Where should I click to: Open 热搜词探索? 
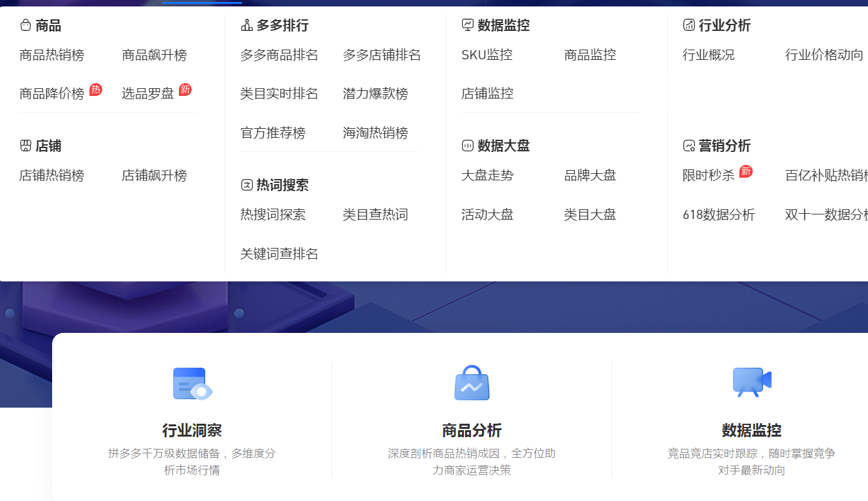(x=273, y=215)
